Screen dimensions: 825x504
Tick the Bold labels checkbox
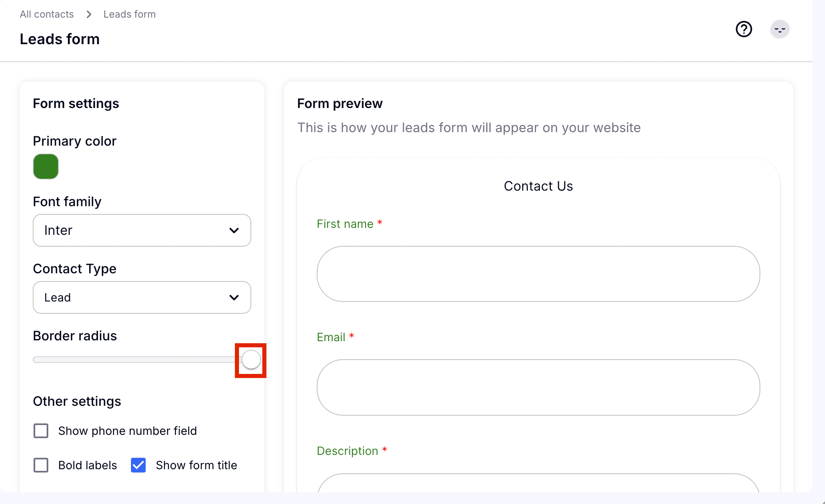41,465
